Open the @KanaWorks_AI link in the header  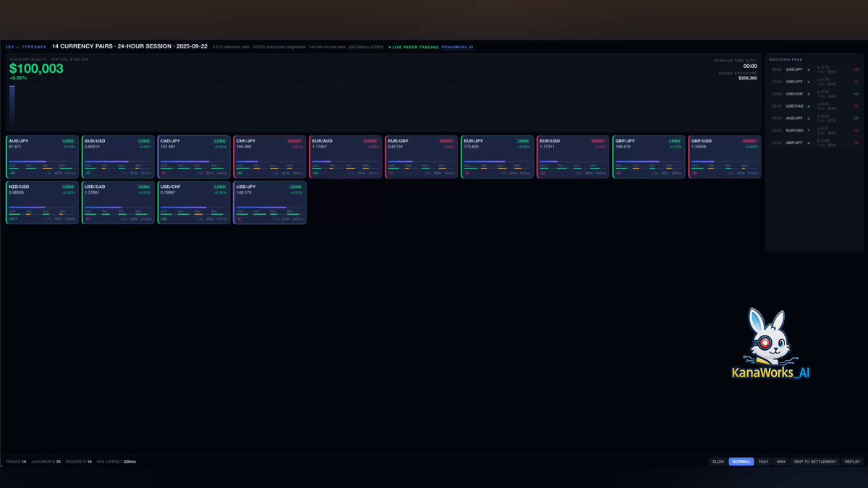click(457, 46)
